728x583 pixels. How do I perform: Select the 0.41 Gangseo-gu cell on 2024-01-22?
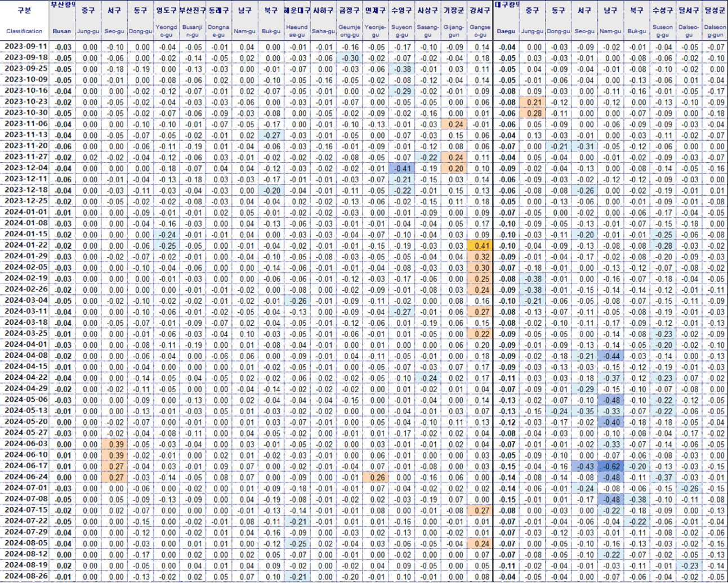[480, 246]
